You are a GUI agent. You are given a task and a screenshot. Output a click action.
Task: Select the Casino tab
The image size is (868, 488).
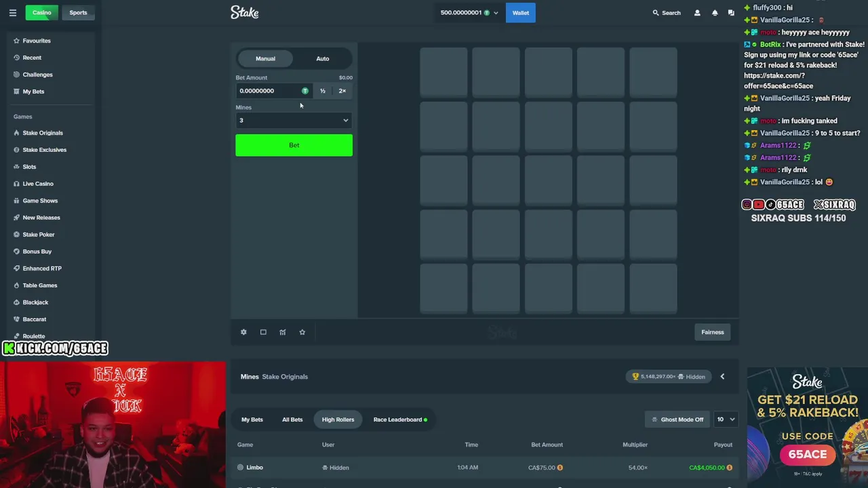[x=42, y=13]
